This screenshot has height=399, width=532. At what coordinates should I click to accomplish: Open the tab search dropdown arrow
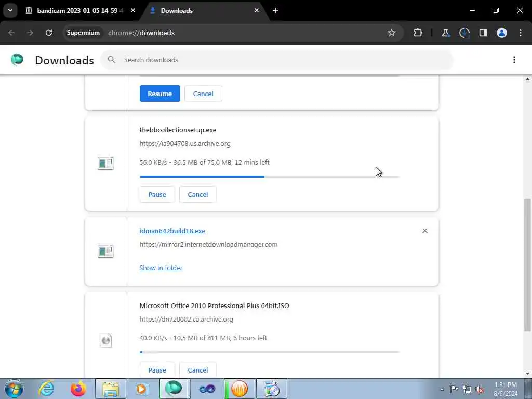click(x=10, y=10)
